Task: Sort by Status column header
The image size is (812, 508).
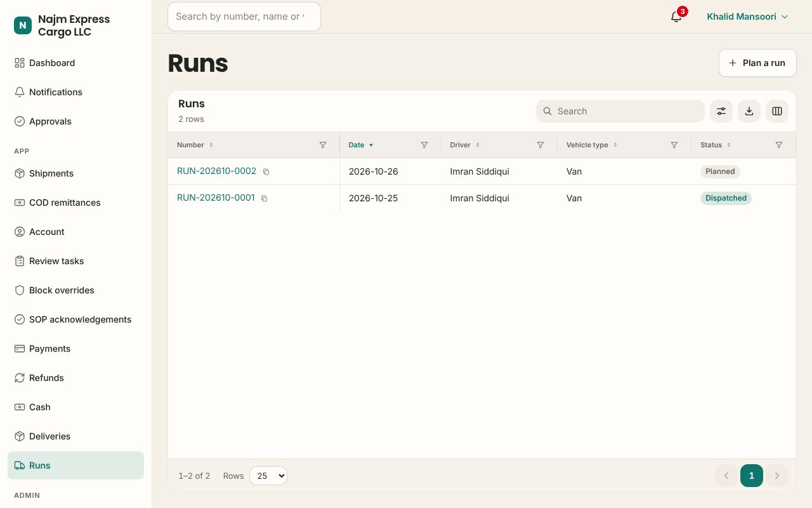Action: [716, 145]
